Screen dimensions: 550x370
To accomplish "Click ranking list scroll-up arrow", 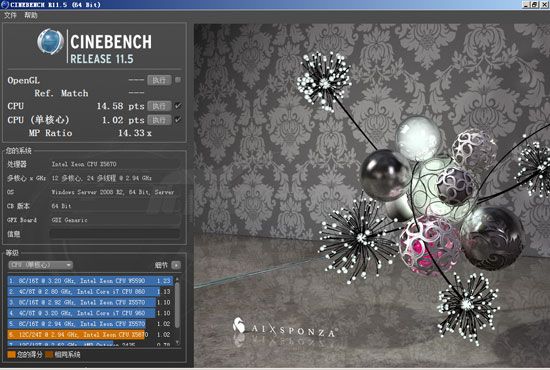I will click(x=177, y=279).
